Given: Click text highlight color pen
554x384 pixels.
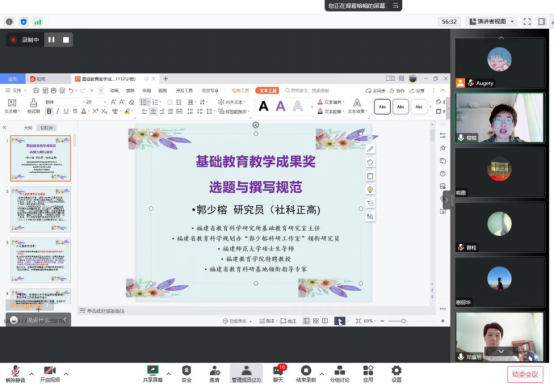Looking at the screenshot, I should pos(127,111).
